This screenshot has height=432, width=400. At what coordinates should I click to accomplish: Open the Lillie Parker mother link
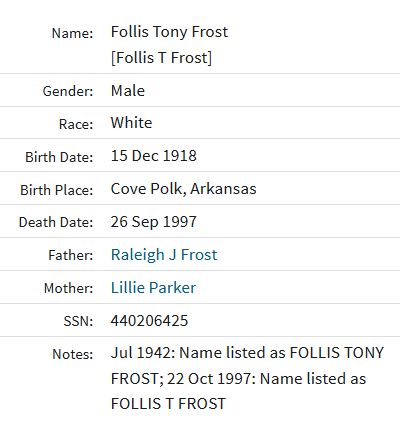[153, 288]
